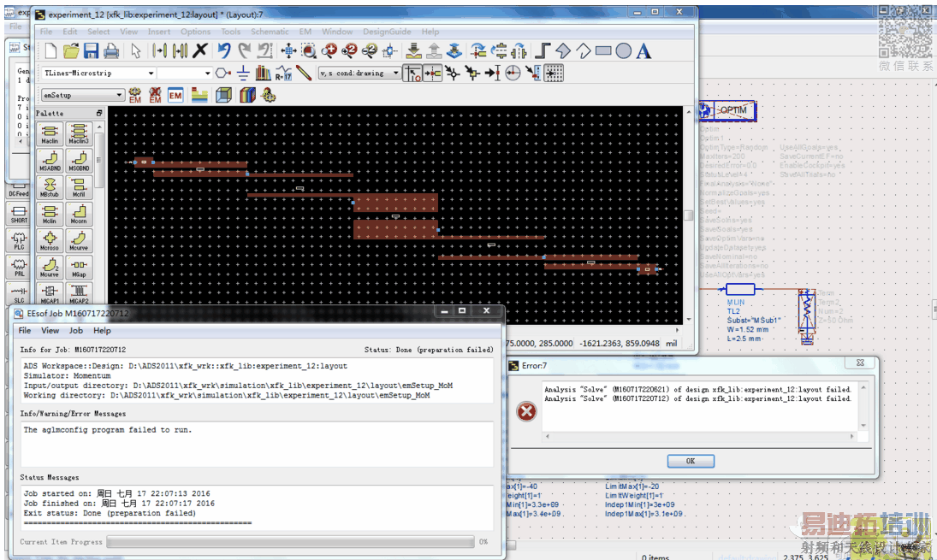The image size is (937, 560).
Task: Click the Current Item Progress bar
Action: pyautogui.click(x=290, y=542)
